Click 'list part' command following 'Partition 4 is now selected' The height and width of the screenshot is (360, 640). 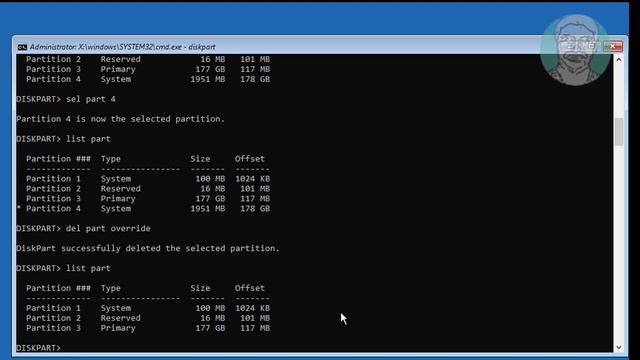tap(88, 139)
